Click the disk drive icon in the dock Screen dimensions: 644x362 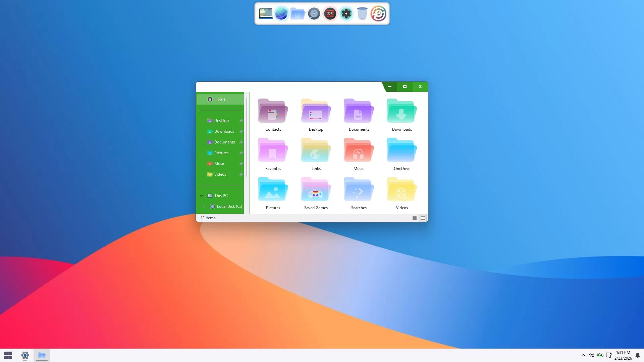point(314,14)
